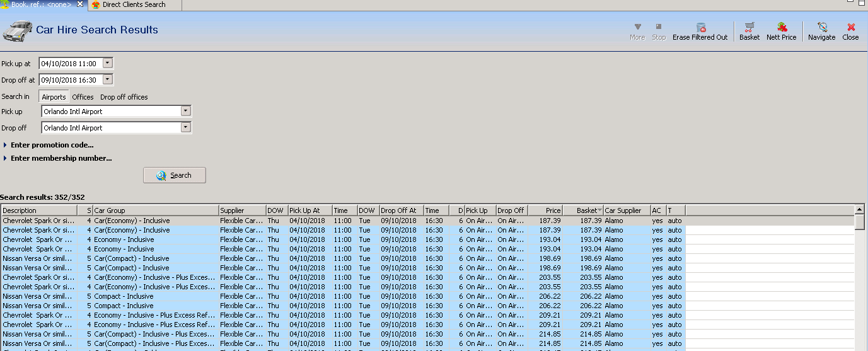The width and height of the screenshot is (868, 351).
Task: Sort by Basket column header
Action: tap(583, 210)
